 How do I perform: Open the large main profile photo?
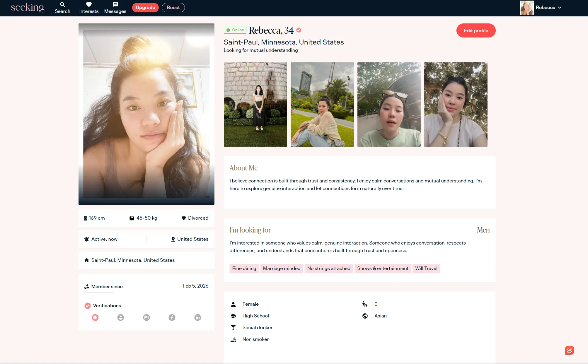point(146,114)
